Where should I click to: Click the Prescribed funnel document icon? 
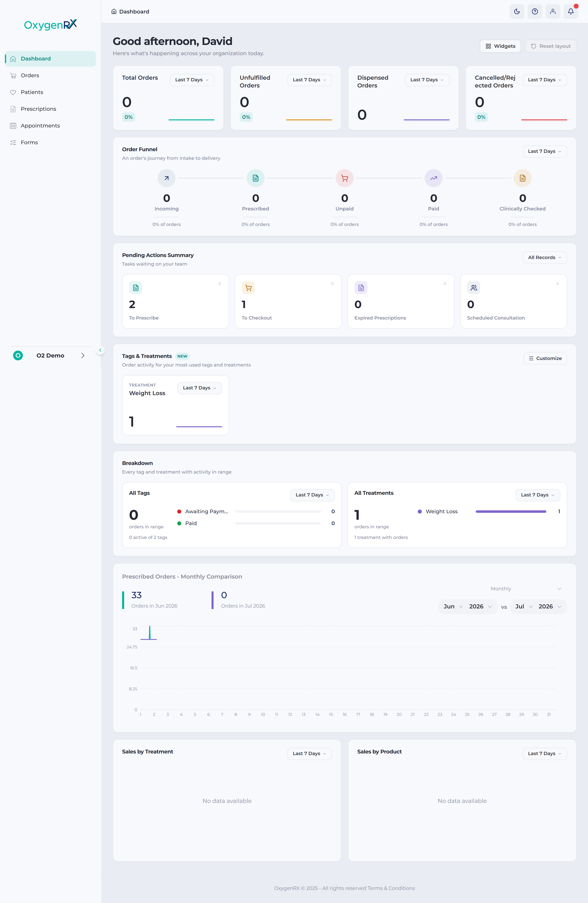[256, 178]
